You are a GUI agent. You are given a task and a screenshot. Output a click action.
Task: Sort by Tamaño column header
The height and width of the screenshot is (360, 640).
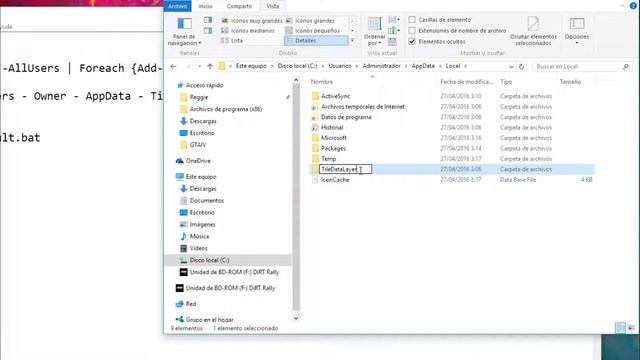570,82
